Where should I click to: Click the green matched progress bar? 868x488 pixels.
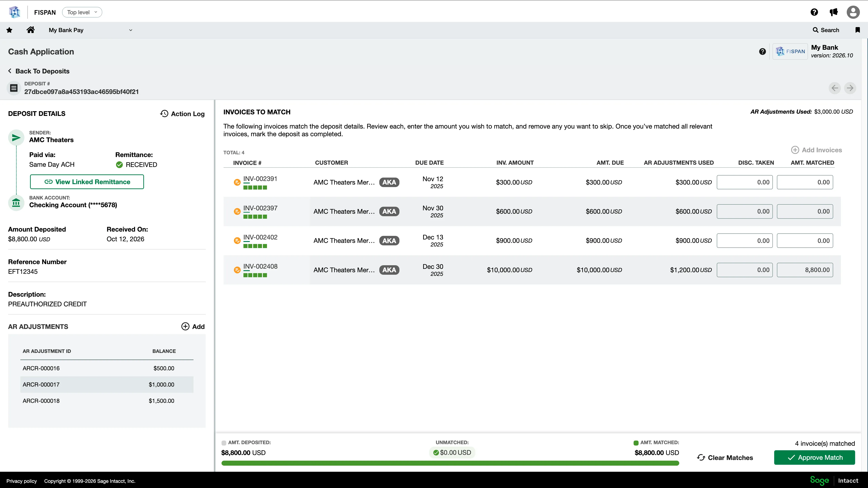(x=450, y=463)
